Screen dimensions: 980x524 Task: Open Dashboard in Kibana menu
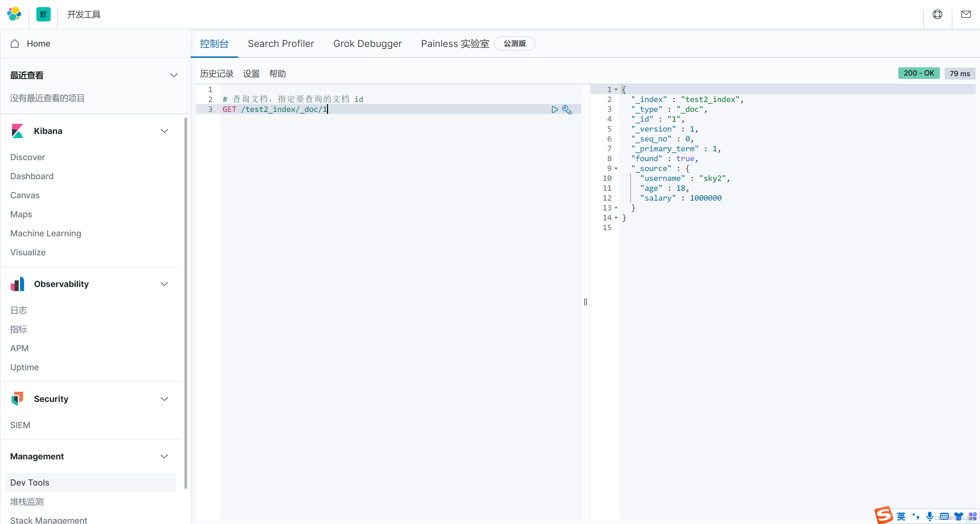coord(32,176)
